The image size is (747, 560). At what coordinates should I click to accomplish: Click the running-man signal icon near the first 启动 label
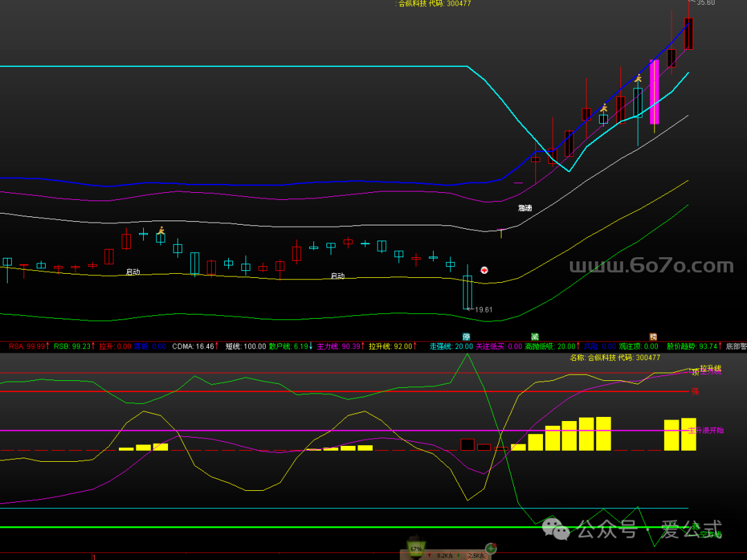point(161,231)
